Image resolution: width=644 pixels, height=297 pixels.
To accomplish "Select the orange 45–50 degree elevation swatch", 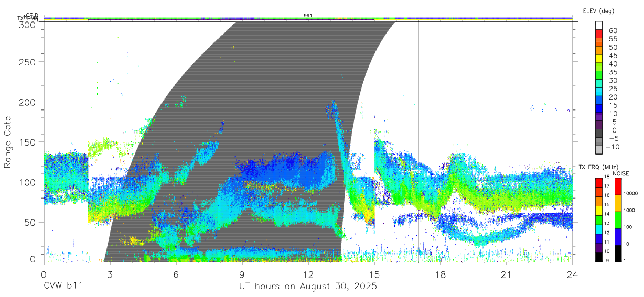I will [x=599, y=51].
